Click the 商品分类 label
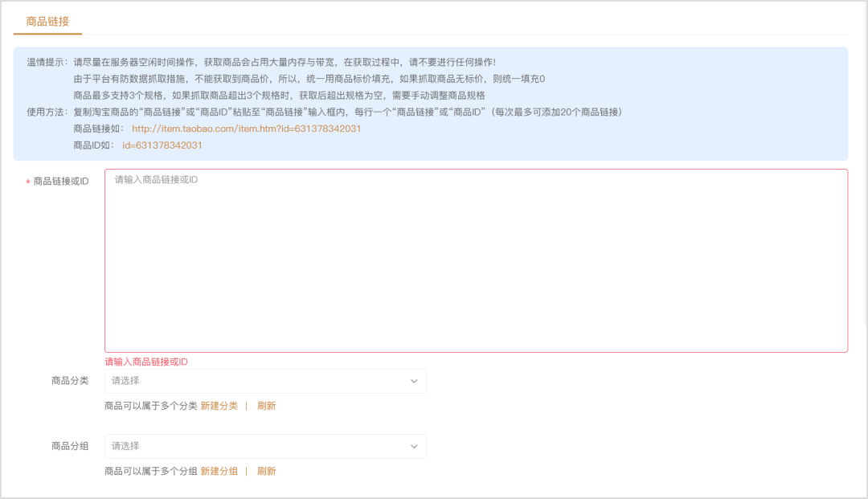868x499 pixels. (70, 381)
